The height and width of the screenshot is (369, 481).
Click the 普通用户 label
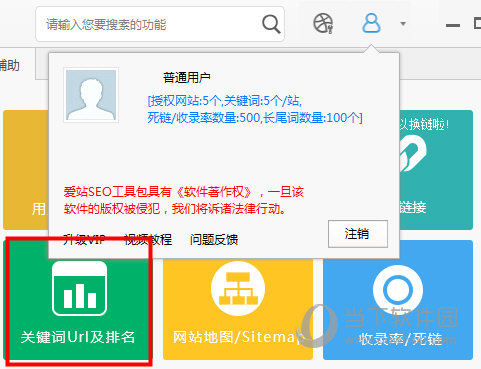pos(187,78)
